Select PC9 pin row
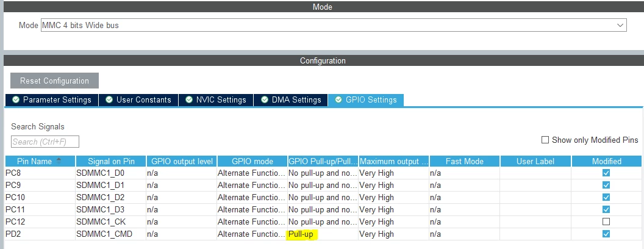Viewport: 644px width, 249px height. pyautogui.click(x=323, y=186)
